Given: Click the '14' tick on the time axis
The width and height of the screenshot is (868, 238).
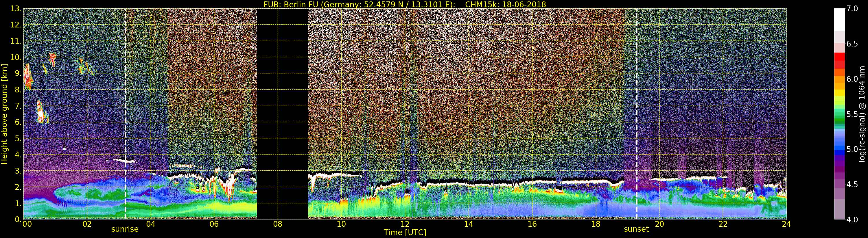Looking at the screenshot, I should pos(468,224).
